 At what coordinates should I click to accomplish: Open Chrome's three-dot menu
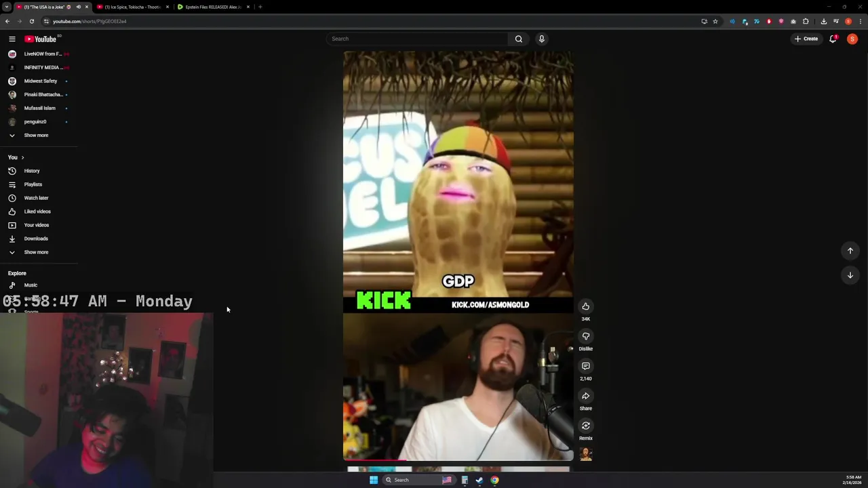(x=861, y=21)
